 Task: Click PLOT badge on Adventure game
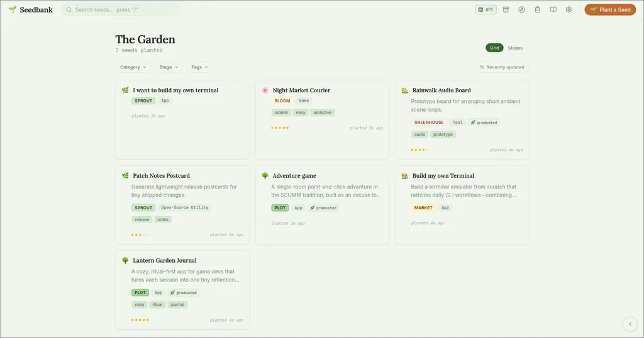coord(280,207)
